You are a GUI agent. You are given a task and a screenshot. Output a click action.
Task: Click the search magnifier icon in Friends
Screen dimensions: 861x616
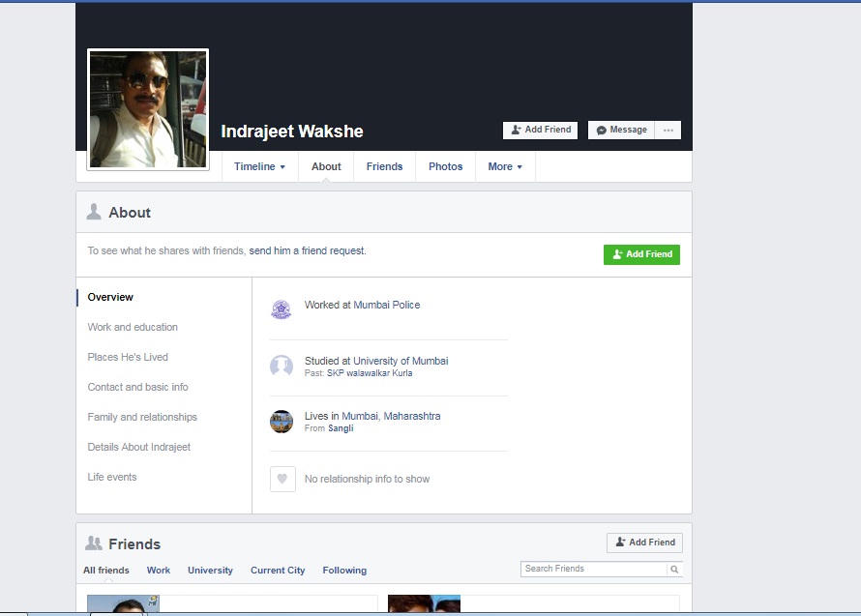pyautogui.click(x=674, y=570)
